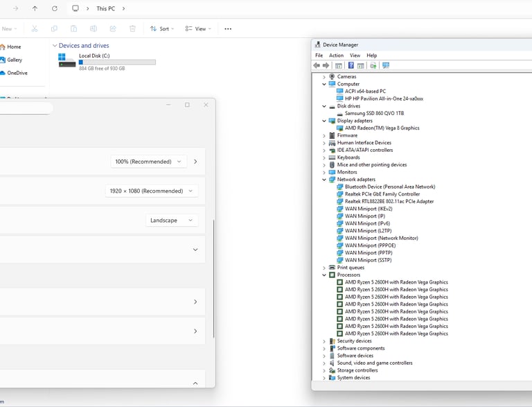532x407 pixels.
Task: Click the Sound, video and game controllers icon
Action: (x=332, y=363)
